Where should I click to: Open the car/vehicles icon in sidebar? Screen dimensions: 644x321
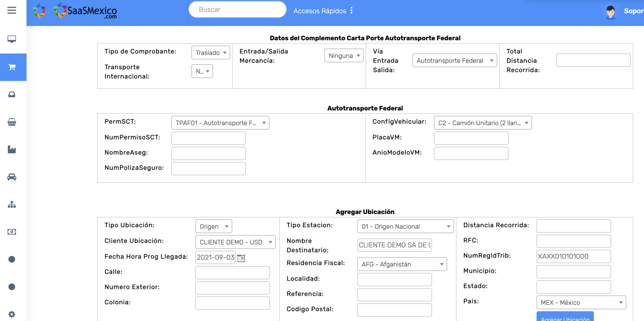tap(12, 177)
